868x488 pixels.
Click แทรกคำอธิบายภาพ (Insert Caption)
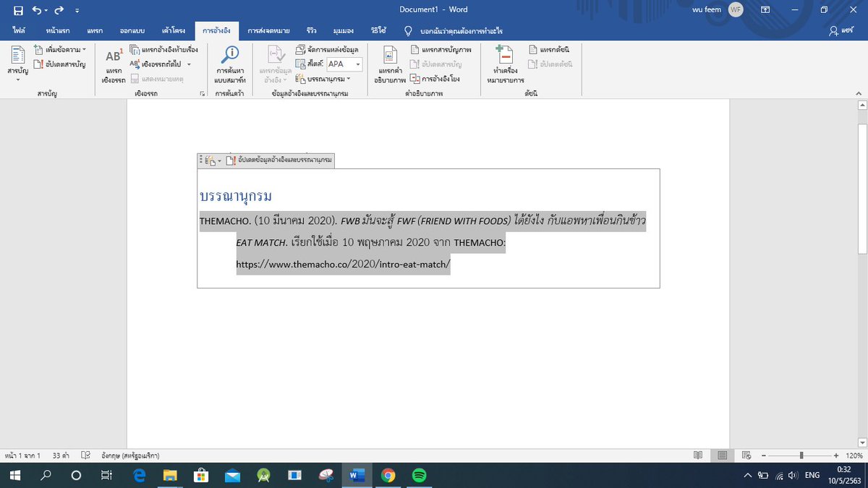pos(391,66)
